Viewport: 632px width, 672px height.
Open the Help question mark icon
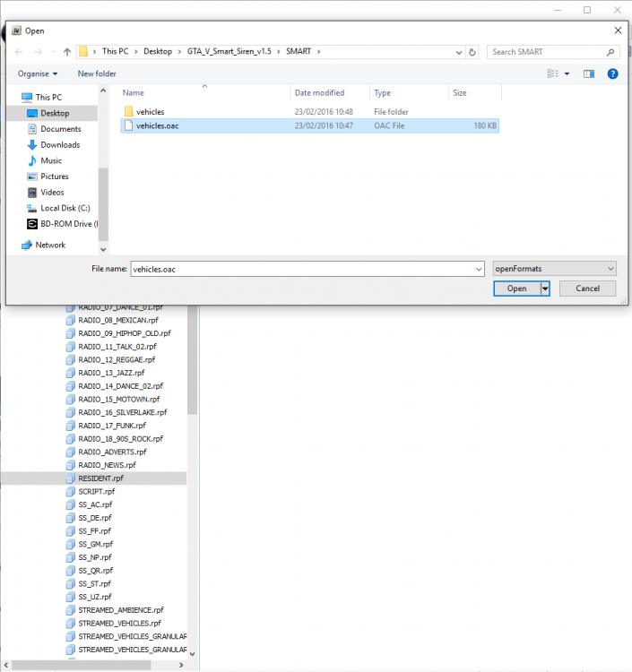pos(612,73)
